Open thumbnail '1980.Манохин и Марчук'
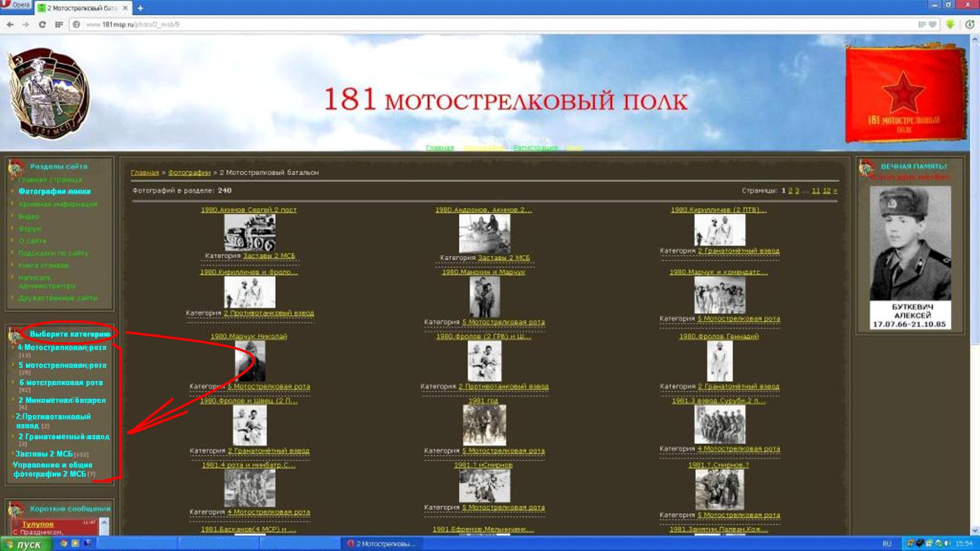Screen dimensions: 980x551 tap(484, 297)
